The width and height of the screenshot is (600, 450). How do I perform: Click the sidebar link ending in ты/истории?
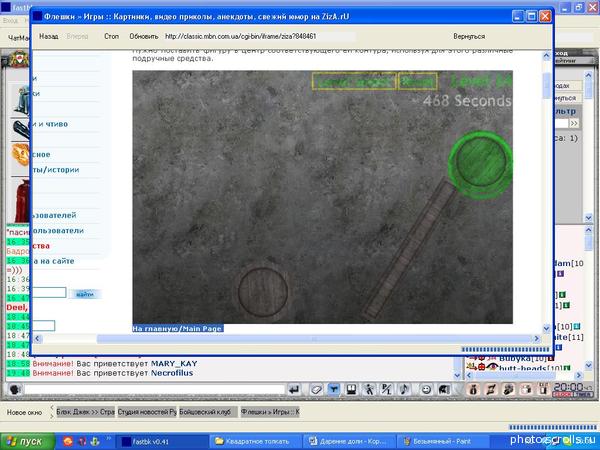[x=55, y=170]
